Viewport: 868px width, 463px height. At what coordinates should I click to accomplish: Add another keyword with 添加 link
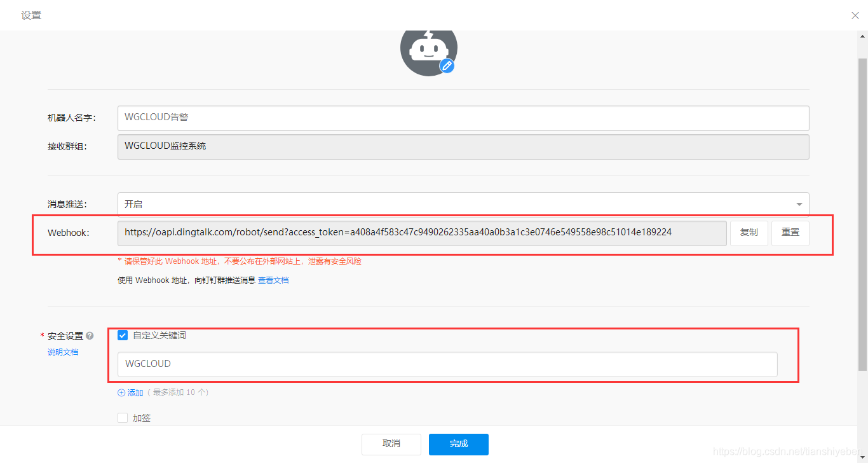(130, 393)
